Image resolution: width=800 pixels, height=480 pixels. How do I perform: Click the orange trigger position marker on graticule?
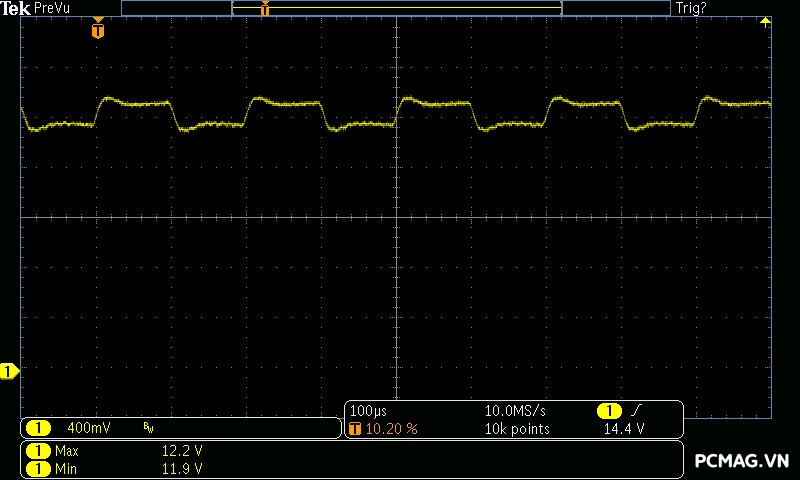[97, 31]
